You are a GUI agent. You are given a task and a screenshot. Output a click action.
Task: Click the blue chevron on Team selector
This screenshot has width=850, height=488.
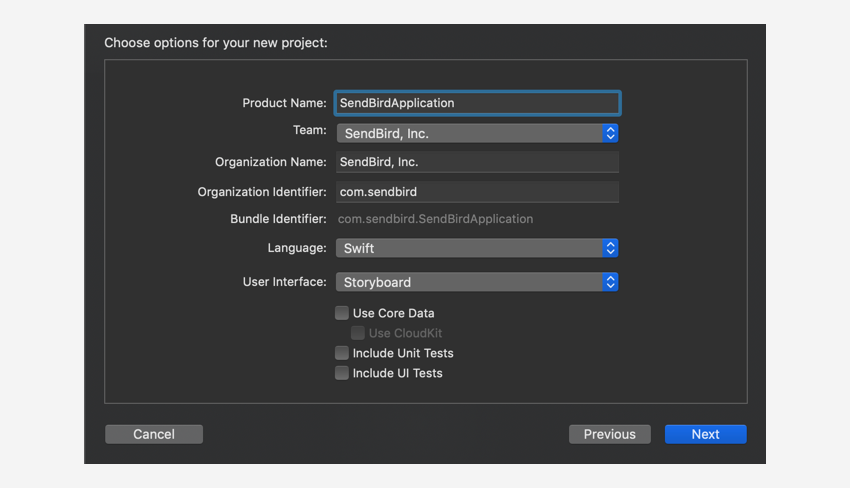pos(610,133)
